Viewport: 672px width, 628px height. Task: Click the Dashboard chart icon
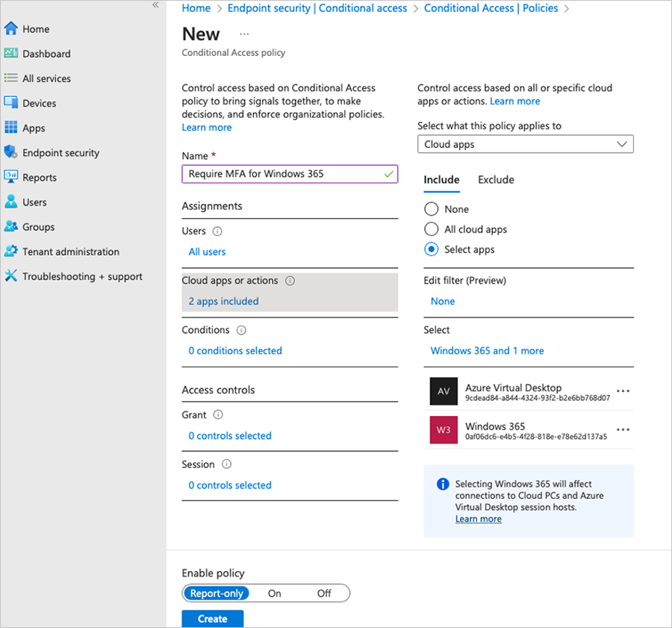(x=10, y=53)
